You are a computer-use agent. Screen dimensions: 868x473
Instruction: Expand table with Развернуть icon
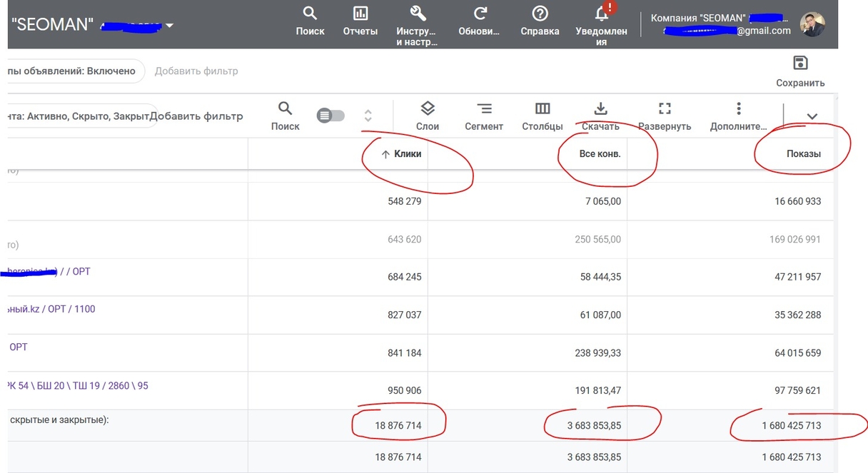(665, 108)
